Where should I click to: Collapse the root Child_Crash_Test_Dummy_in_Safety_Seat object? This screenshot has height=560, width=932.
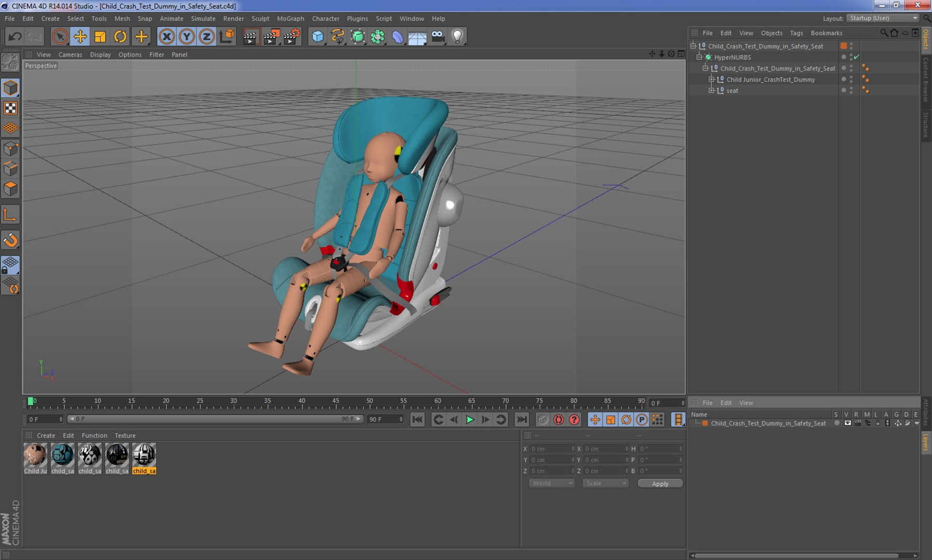[x=693, y=46]
